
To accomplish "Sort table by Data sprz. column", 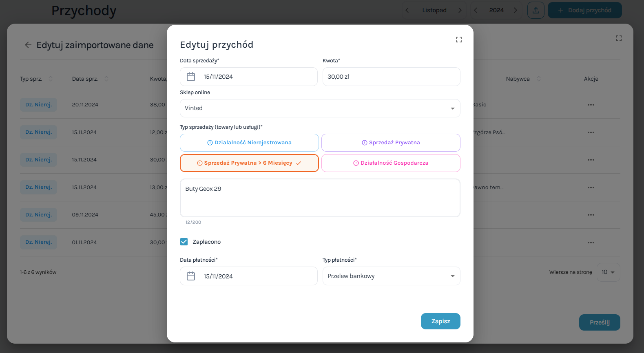I will (106, 79).
